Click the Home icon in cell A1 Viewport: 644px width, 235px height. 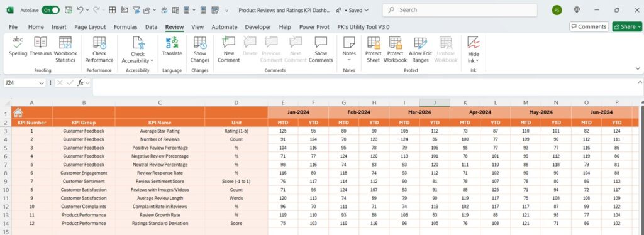(18, 112)
